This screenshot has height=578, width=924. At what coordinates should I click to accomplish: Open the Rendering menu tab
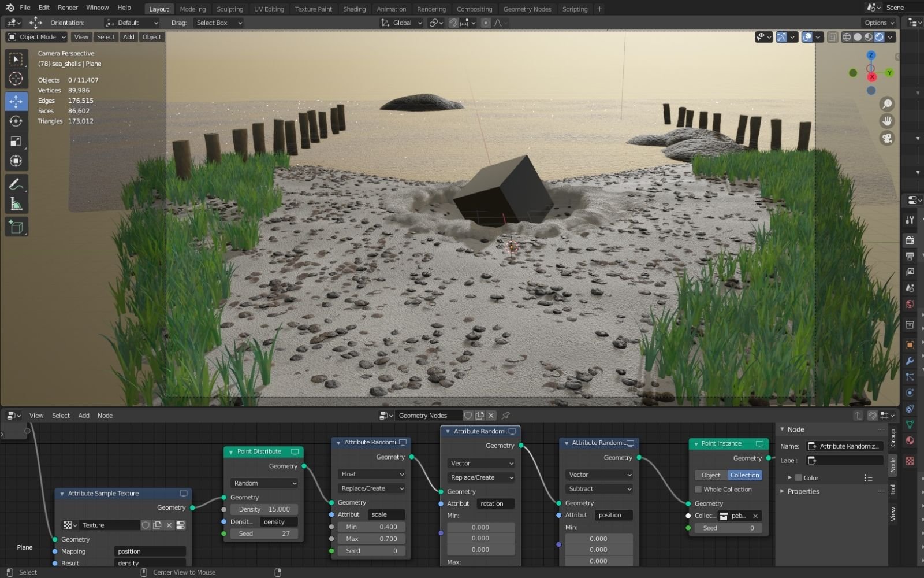(431, 9)
